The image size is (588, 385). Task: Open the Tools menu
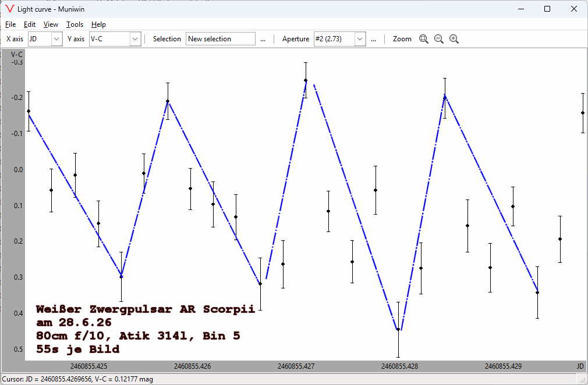point(75,24)
